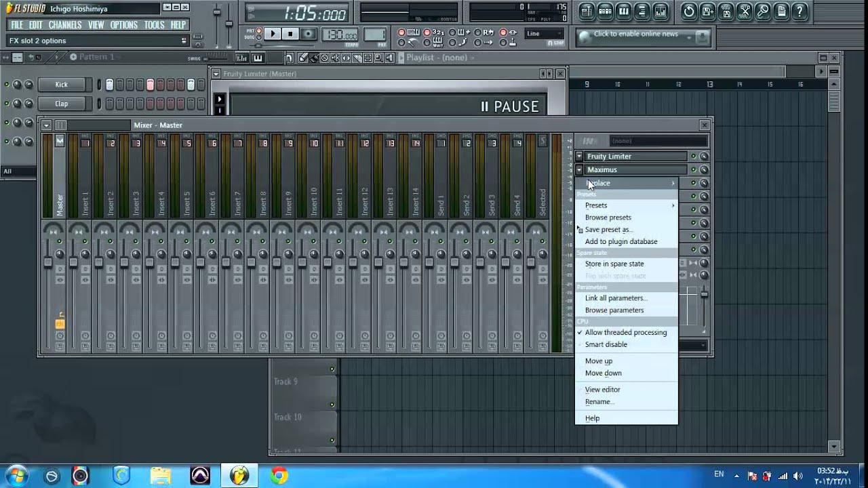The image size is (868, 488).
Task: Open Google Chrome from the taskbar
Action: (279, 475)
